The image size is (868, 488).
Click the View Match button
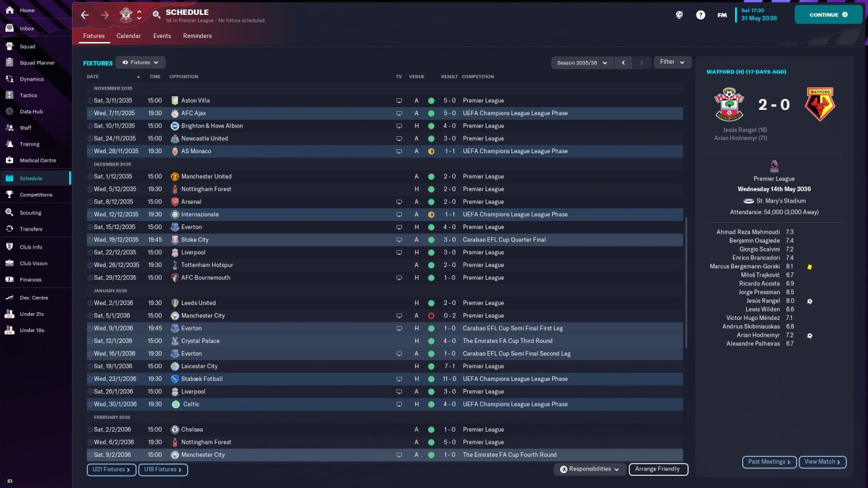(823, 462)
